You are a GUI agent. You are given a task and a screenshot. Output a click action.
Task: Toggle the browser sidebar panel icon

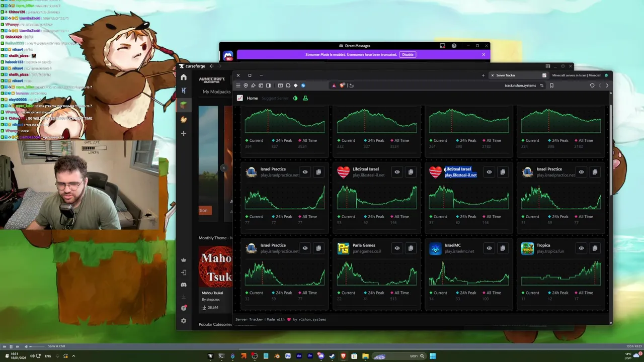(268, 85)
